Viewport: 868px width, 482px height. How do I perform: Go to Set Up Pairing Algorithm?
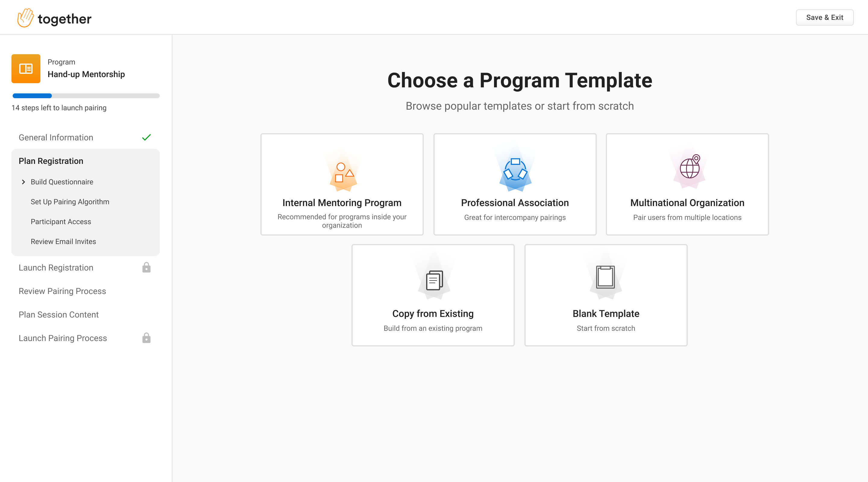tap(70, 202)
